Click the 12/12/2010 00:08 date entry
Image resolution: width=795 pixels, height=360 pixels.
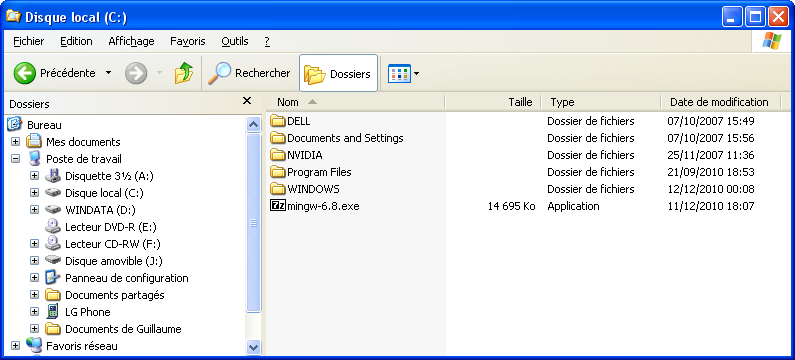point(711,189)
